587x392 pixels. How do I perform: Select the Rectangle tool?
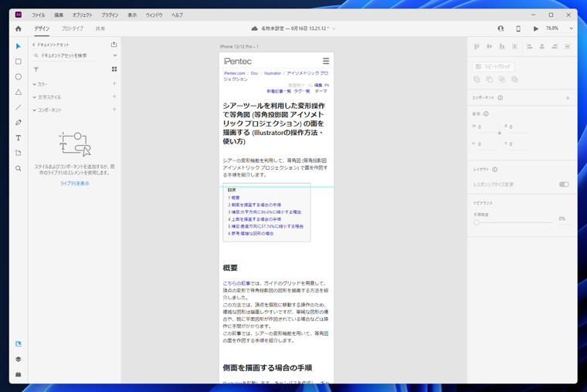(18, 61)
